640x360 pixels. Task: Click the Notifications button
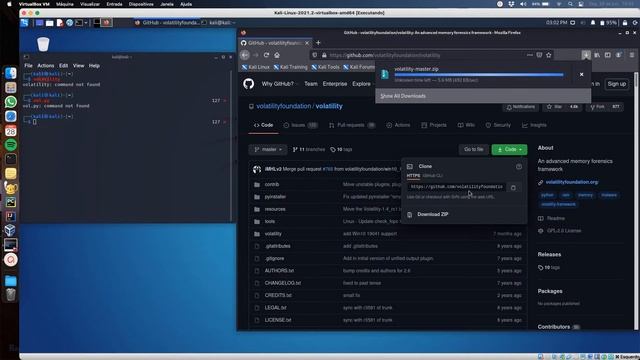point(520,107)
